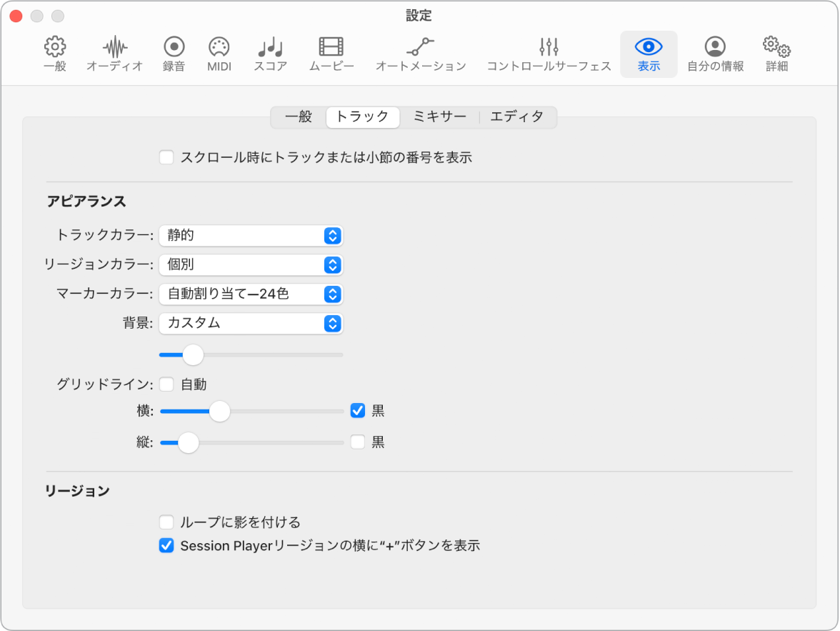Switch to the ミキサー sub-tab

[x=440, y=117]
